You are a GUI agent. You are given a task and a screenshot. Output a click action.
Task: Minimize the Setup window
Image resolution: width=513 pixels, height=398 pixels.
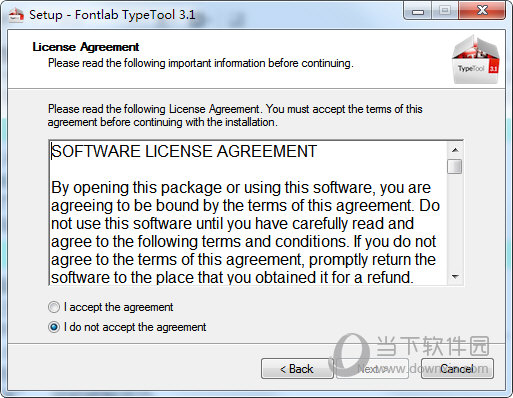(418, 11)
